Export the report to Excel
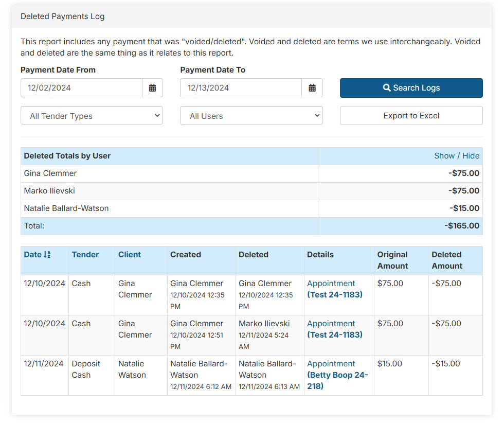Image resolution: width=504 pixels, height=423 pixels. tap(411, 116)
